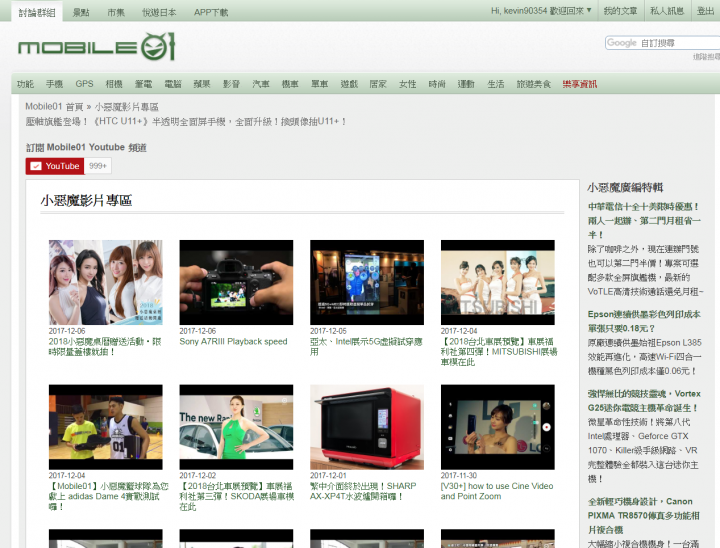Open the Sony A7RIII camera video thumbnail
The width and height of the screenshot is (720, 548).
tap(236, 282)
